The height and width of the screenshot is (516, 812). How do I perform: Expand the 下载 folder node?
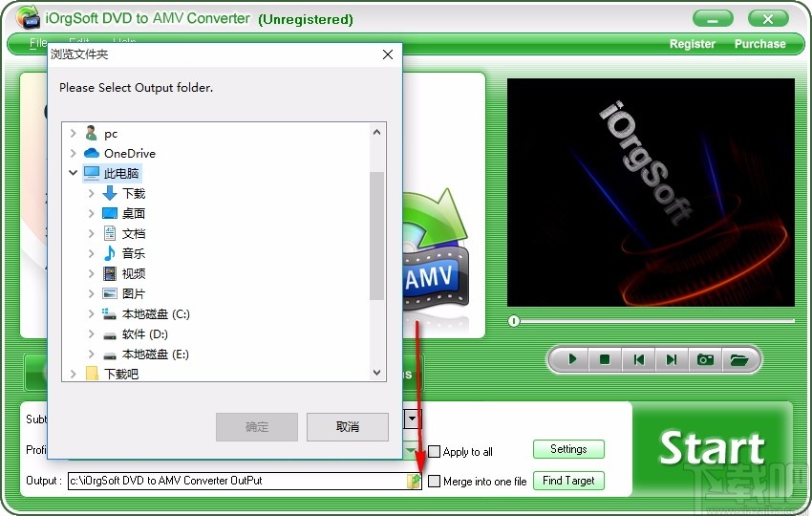(91, 193)
